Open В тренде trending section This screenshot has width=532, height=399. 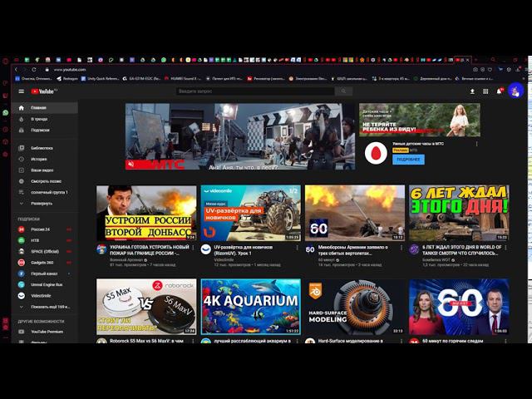(x=45, y=119)
